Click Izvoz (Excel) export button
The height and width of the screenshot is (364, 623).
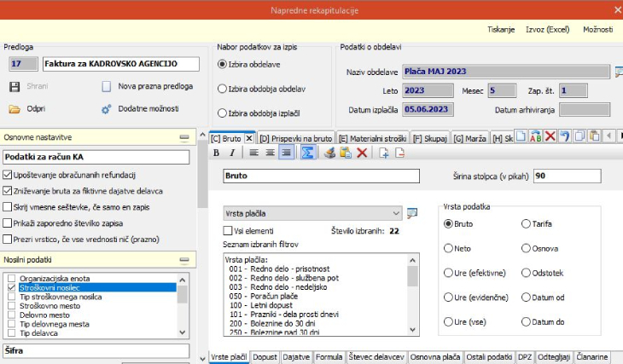pos(547,29)
